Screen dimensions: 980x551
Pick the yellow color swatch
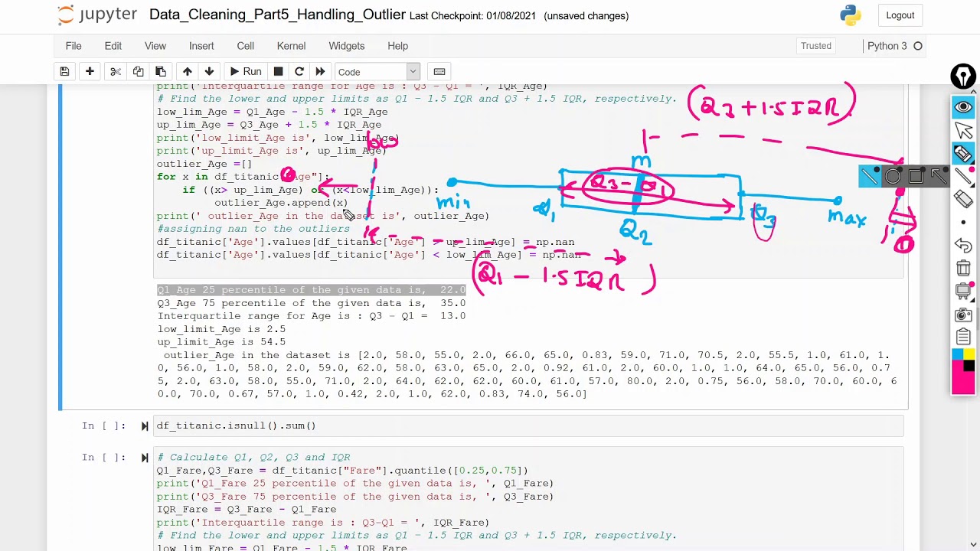click(x=969, y=354)
